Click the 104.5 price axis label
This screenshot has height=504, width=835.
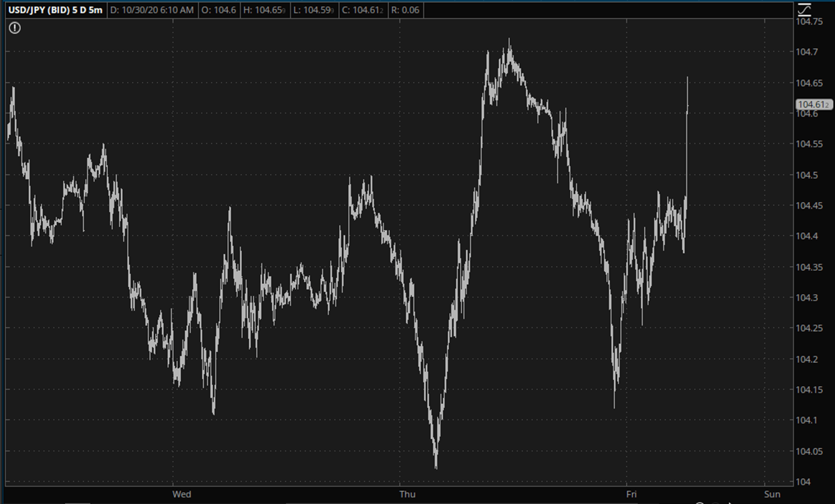[x=807, y=175]
